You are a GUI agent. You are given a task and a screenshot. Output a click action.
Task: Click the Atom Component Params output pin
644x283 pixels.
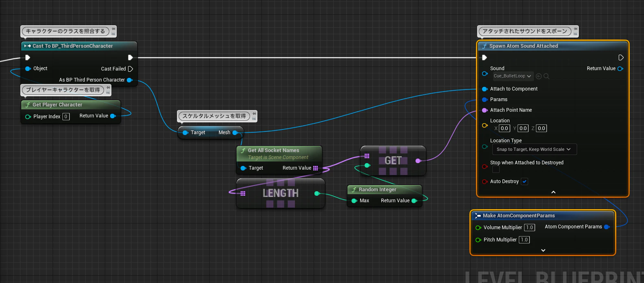tap(607, 227)
